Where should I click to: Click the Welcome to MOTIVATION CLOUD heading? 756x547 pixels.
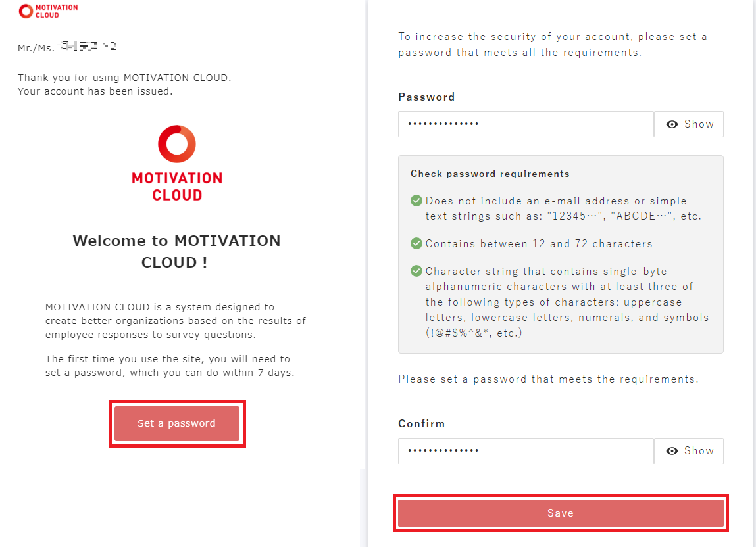click(176, 251)
